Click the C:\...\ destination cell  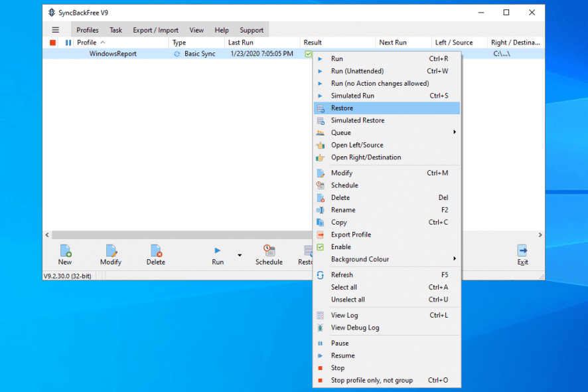(501, 54)
